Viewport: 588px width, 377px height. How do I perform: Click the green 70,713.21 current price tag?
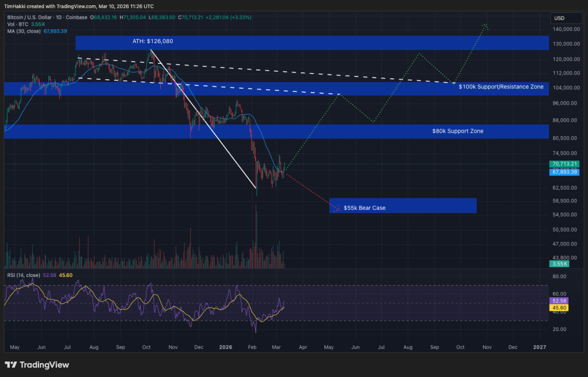click(x=564, y=164)
